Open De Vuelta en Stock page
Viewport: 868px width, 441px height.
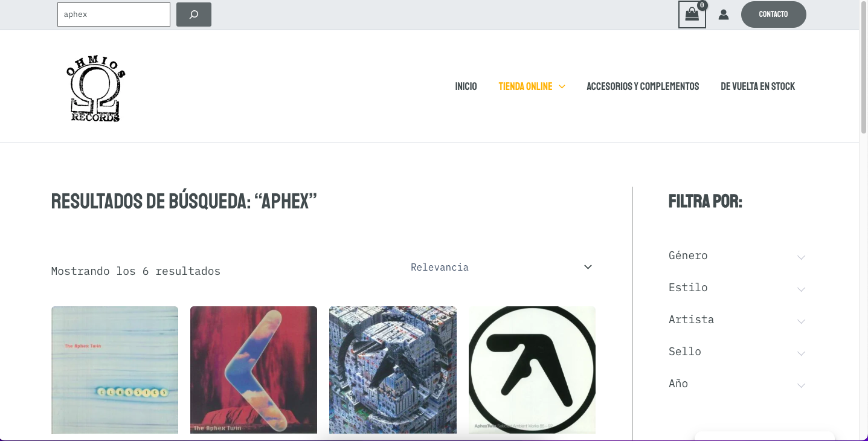pos(757,86)
